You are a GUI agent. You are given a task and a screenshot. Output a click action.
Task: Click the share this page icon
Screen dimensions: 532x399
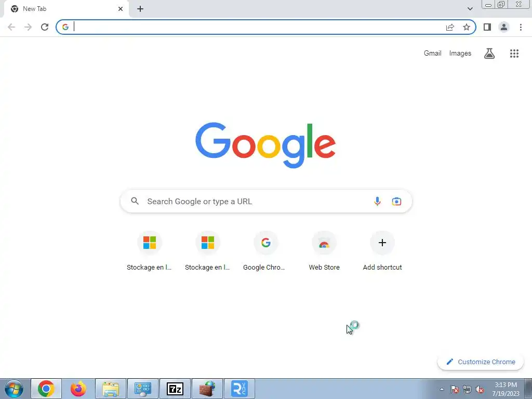point(450,27)
